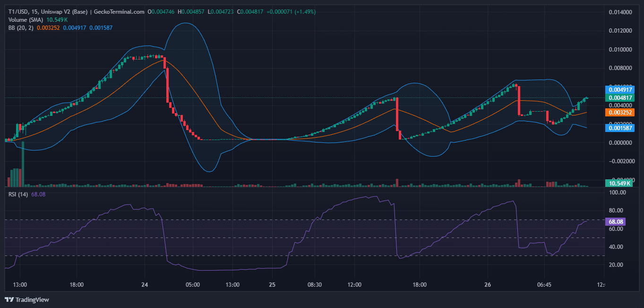This screenshot has width=644, height=308.
Task: Click the 10.549K volume value in legend
Action: click(x=57, y=20)
